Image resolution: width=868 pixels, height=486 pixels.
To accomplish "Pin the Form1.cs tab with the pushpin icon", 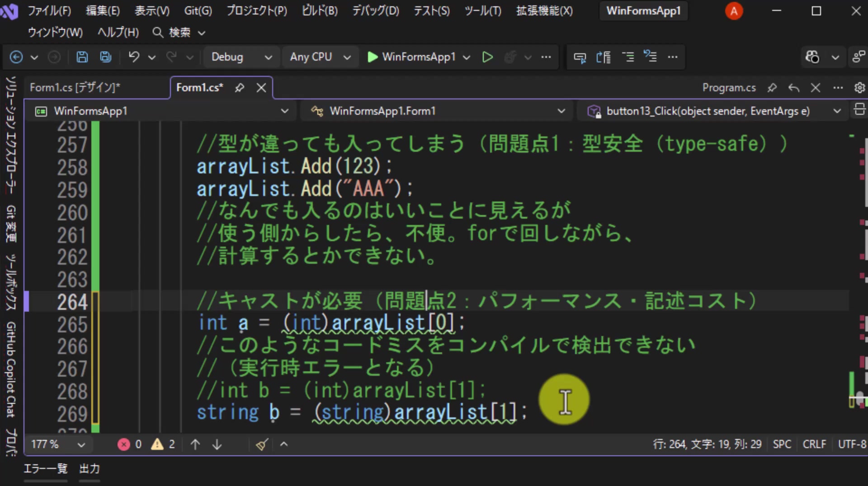I will click(x=240, y=88).
